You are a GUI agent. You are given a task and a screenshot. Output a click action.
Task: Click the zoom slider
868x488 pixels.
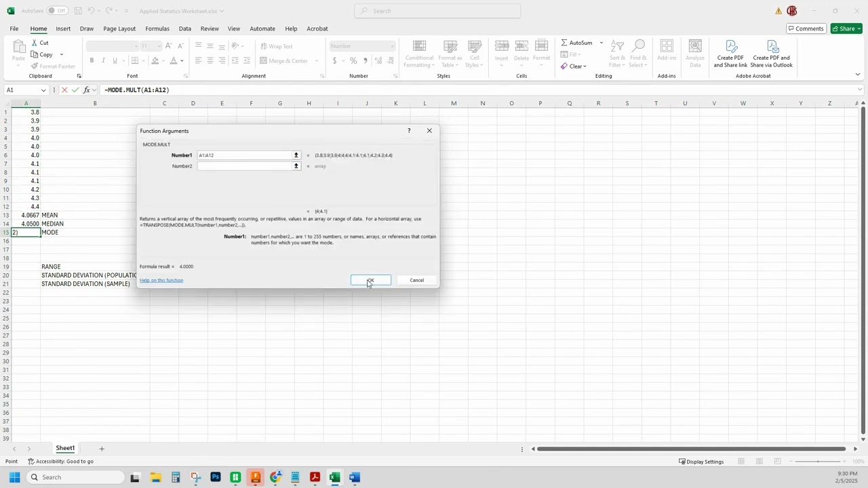tap(818, 462)
